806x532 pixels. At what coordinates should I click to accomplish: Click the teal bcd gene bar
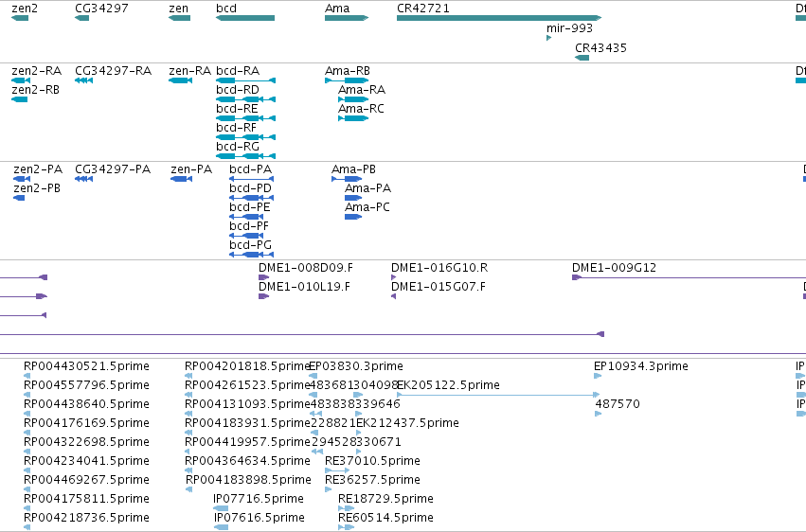click(245, 18)
